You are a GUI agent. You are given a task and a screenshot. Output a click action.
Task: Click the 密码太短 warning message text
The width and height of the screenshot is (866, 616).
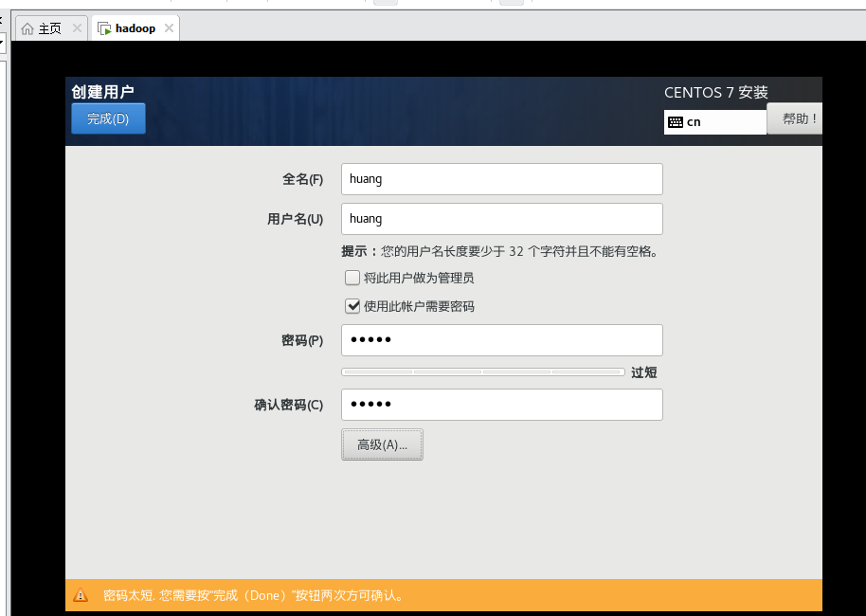tap(253, 595)
